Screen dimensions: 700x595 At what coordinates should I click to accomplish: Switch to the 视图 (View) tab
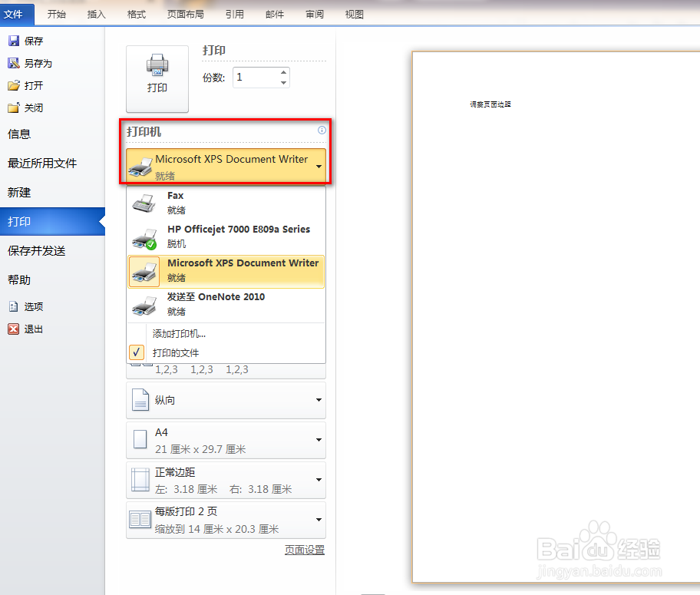pyautogui.click(x=355, y=15)
